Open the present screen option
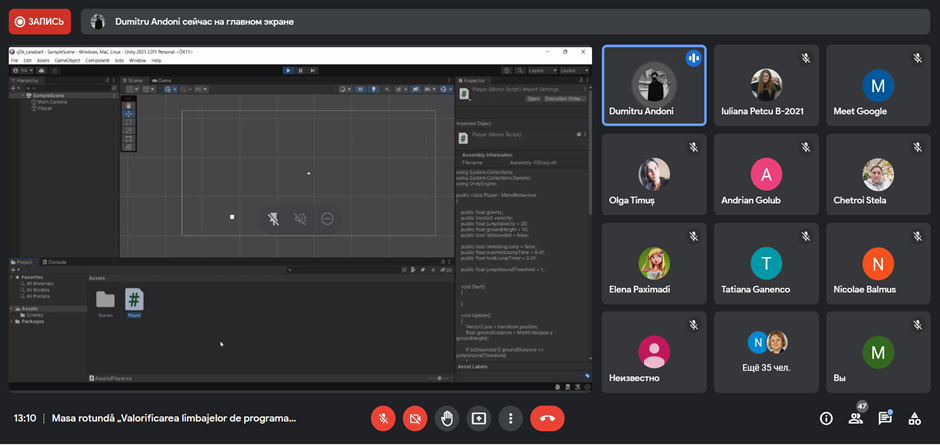Screen dimensions: 940x445 (479, 418)
